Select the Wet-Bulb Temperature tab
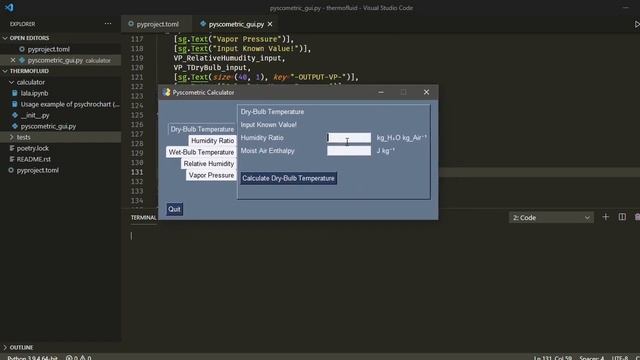 (x=201, y=152)
